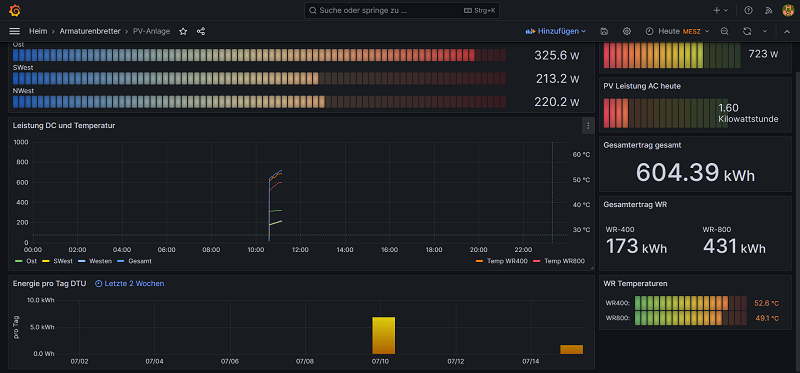Open dashboard settings gear icon
Screen dimensions: 800x373
pyautogui.click(x=627, y=31)
